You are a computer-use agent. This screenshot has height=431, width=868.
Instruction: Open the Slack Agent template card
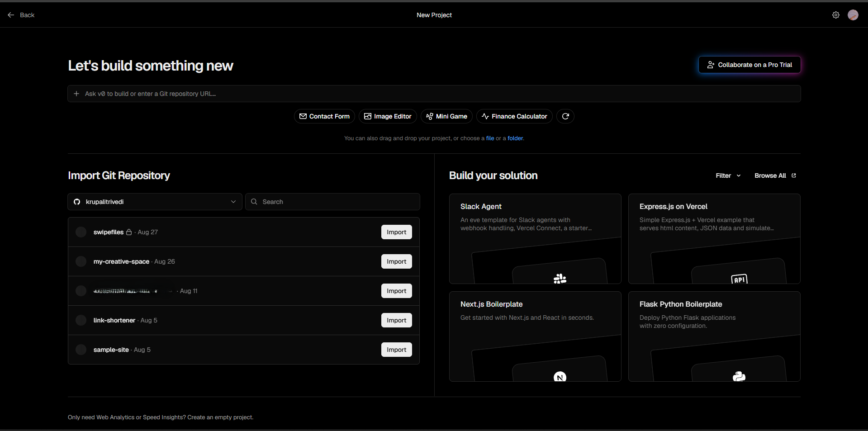click(x=535, y=239)
